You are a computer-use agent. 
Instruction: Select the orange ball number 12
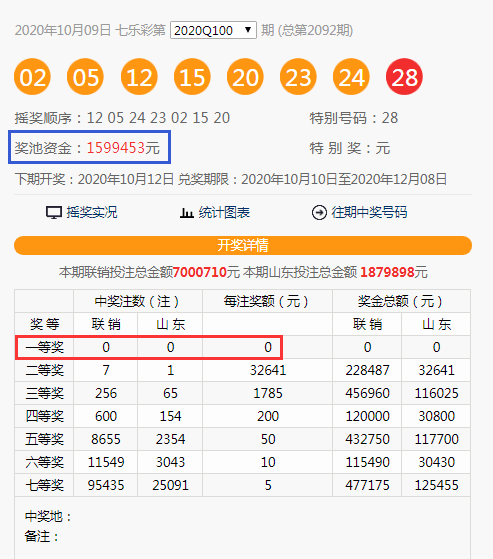pos(139,77)
